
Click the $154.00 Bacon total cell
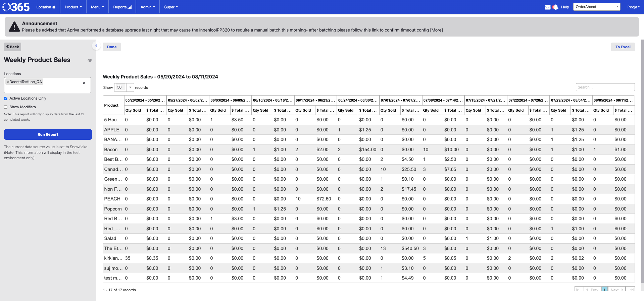pos(368,149)
